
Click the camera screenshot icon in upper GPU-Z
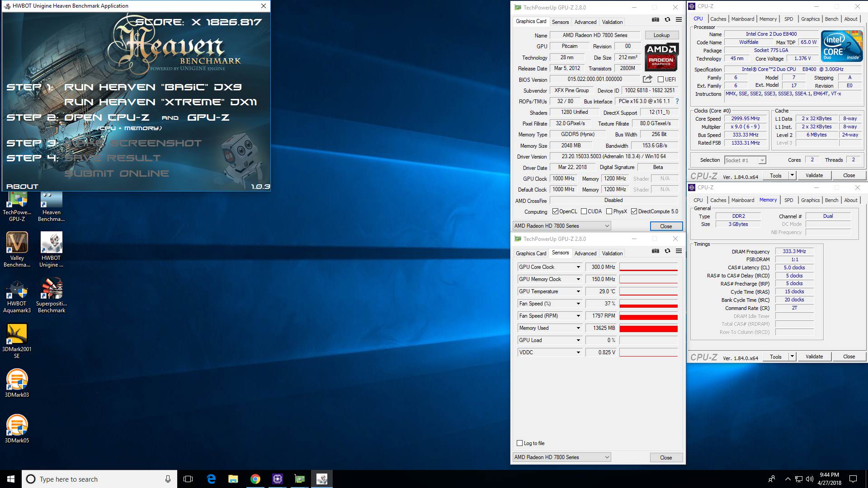coord(655,20)
